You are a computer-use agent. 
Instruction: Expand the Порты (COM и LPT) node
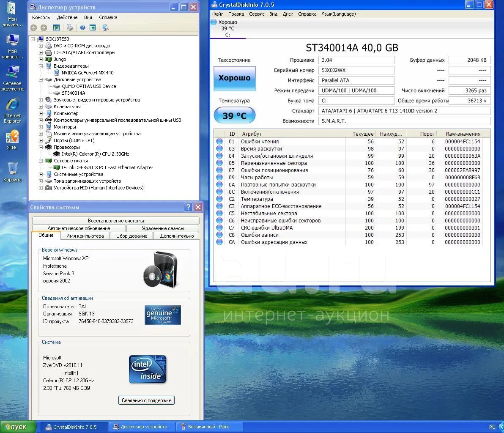[x=41, y=140]
